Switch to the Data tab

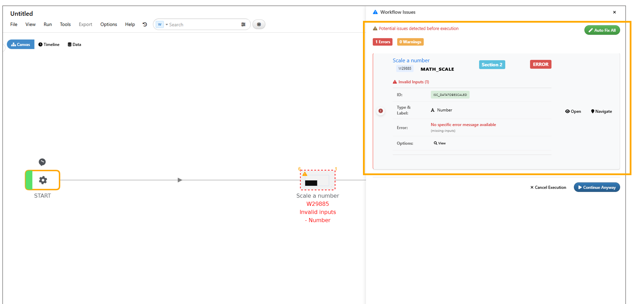(x=74, y=45)
